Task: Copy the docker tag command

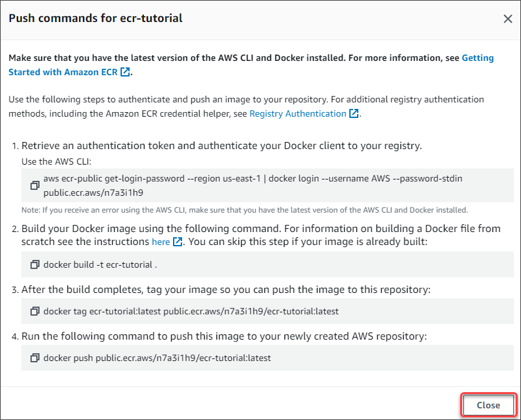Action: click(x=34, y=311)
